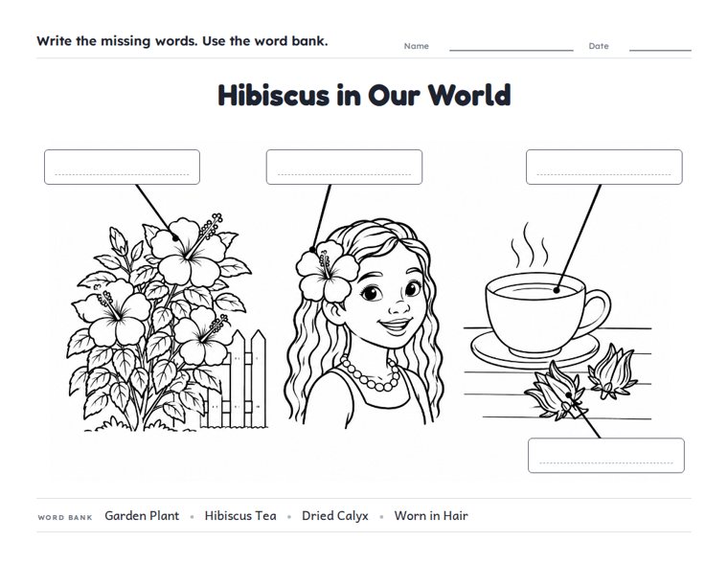Click the 'Write the missing words' instruction
Viewport: 728px width, 562px height.
[182, 41]
